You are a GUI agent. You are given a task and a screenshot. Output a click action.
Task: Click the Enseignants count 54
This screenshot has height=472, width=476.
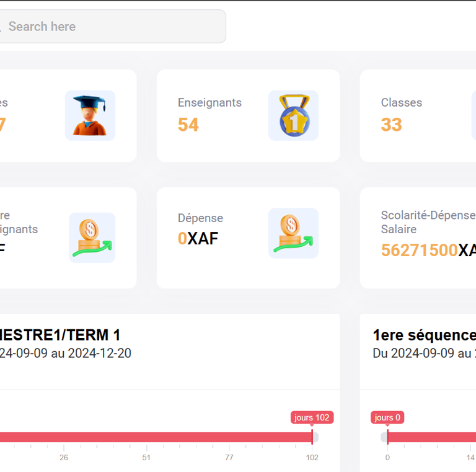coord(188,125)
